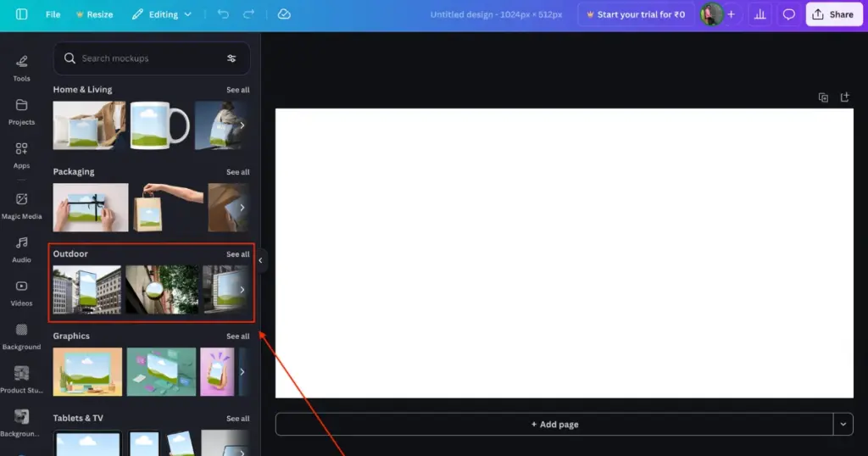See all Tablets & TV mockups
868x456 pixels.
[237, 419]
